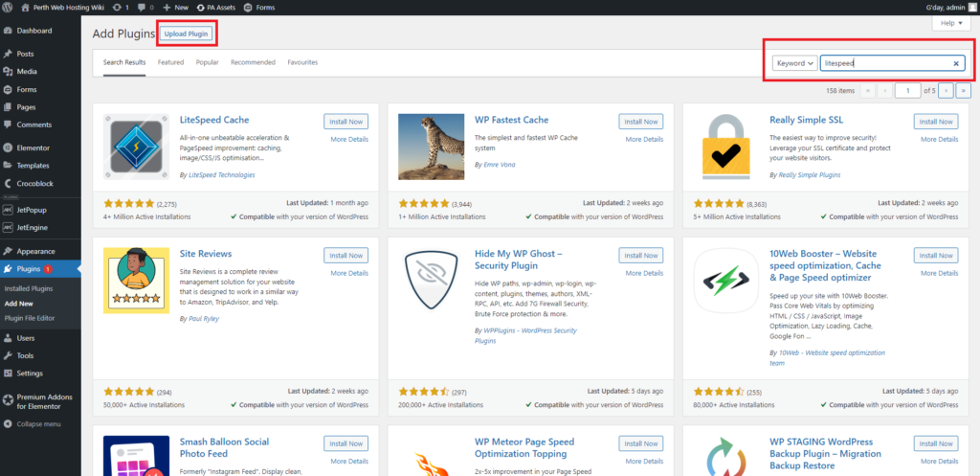Install the Really Simple SSL plugin
Viewport: 980px width, 476px height.
[936, 122]
